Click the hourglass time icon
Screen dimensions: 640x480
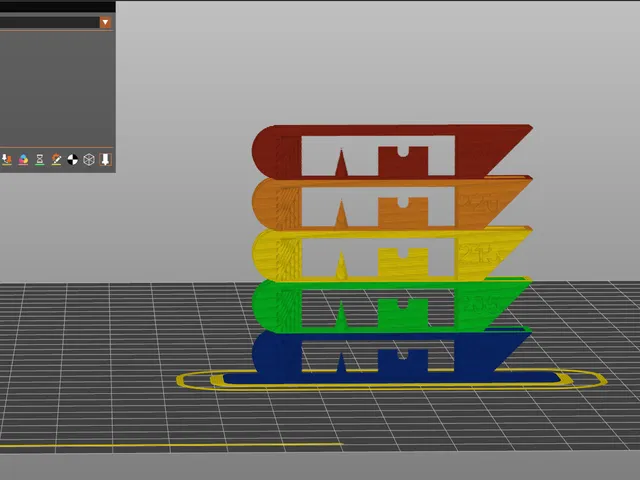click(40, 160)
